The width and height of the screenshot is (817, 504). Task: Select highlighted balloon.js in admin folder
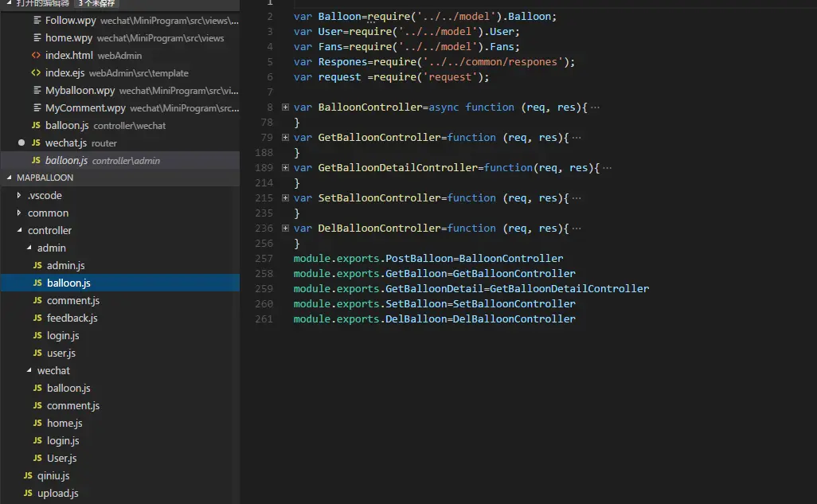click(119, 283)
